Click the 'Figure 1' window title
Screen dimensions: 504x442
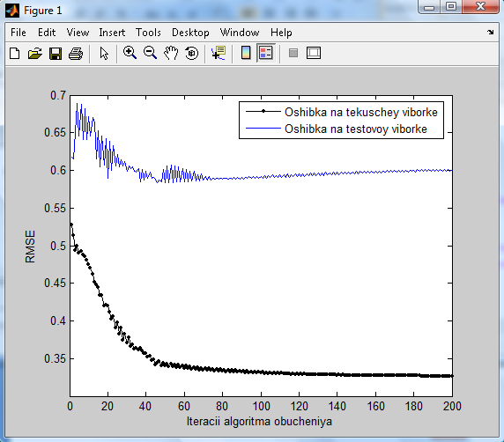pyautogui.click(x=43, y=11)
